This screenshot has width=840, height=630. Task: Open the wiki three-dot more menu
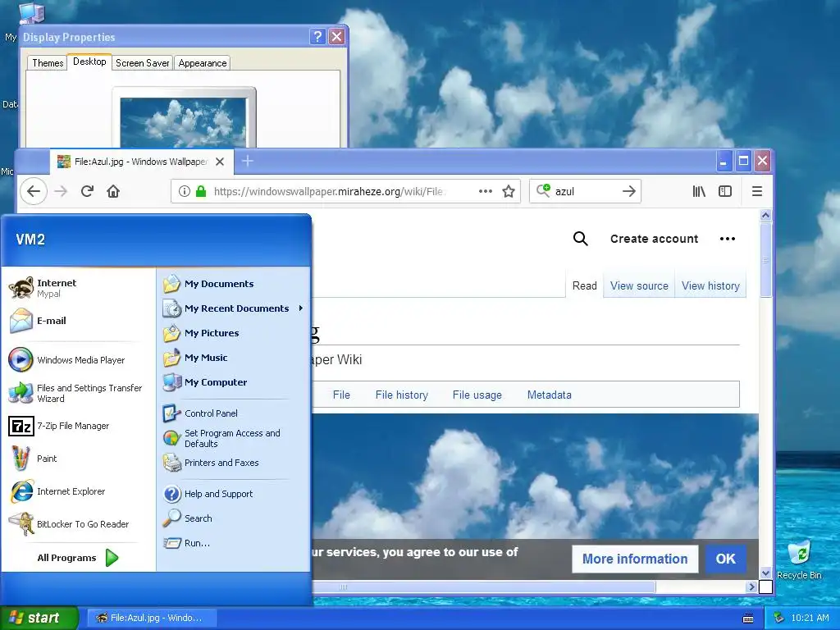(x=728, y=239)
